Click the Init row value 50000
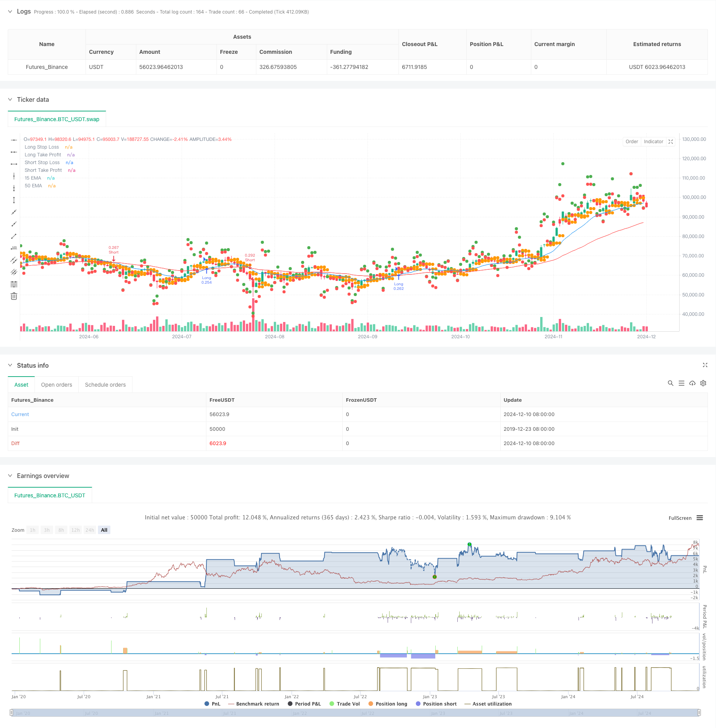The height and width of the screenshot is (728, 716). click(x=217, y=429)
